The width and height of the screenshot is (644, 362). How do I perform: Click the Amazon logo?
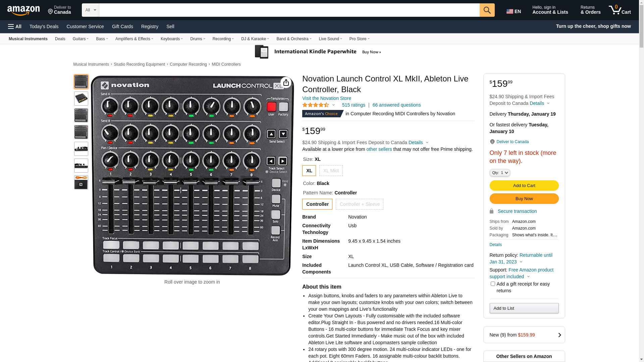pyautogui.click(x=23, y=10)
